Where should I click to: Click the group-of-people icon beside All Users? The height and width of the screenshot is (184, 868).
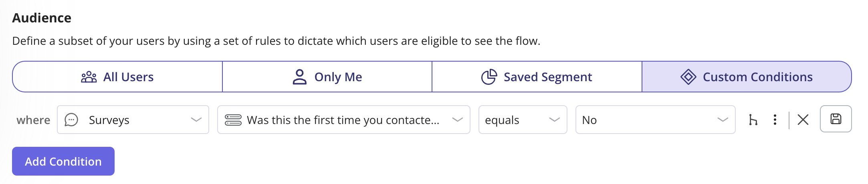pos(89,77)
